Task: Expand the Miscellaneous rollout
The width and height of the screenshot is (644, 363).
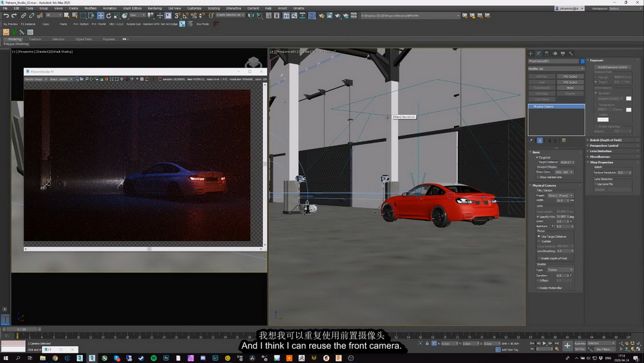Action: (x=613, y=157)
